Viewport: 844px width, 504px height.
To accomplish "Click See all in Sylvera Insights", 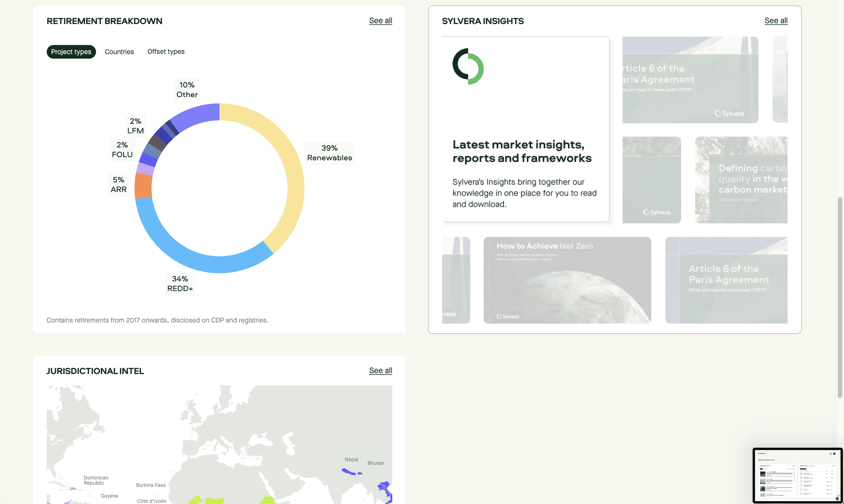I will 776,21.
